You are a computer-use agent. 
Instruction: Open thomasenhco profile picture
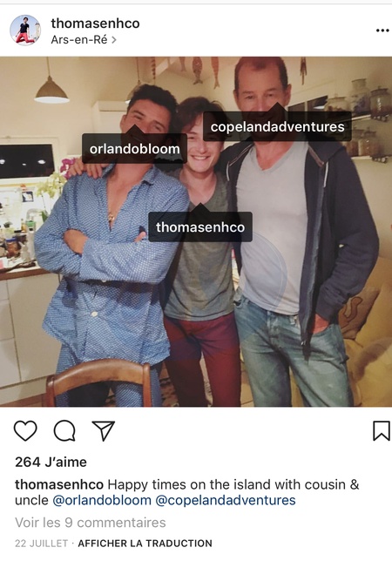click(25, 30)
